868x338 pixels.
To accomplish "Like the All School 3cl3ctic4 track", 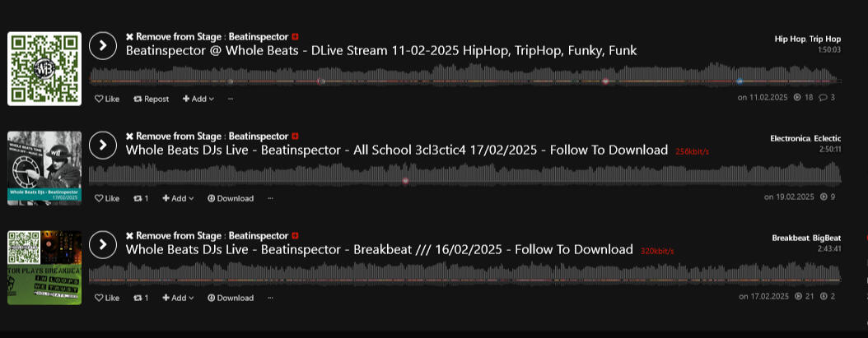I will coord(107,198).
